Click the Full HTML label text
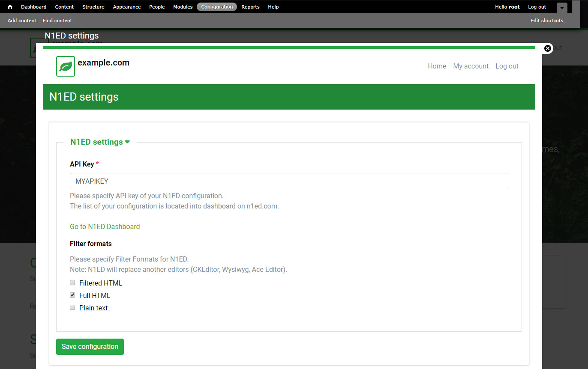Image resolution: width=588 pixels, height=369 pixels. coord(95,295)
